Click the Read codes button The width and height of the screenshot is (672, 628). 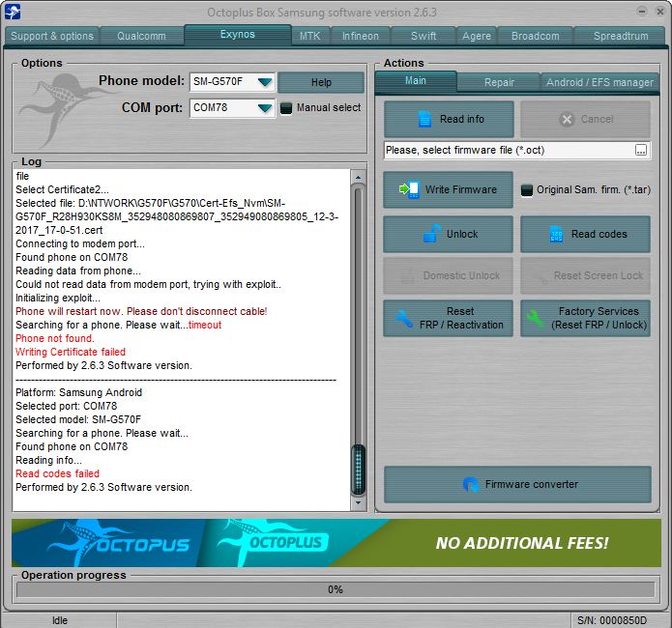coord(585,234)
